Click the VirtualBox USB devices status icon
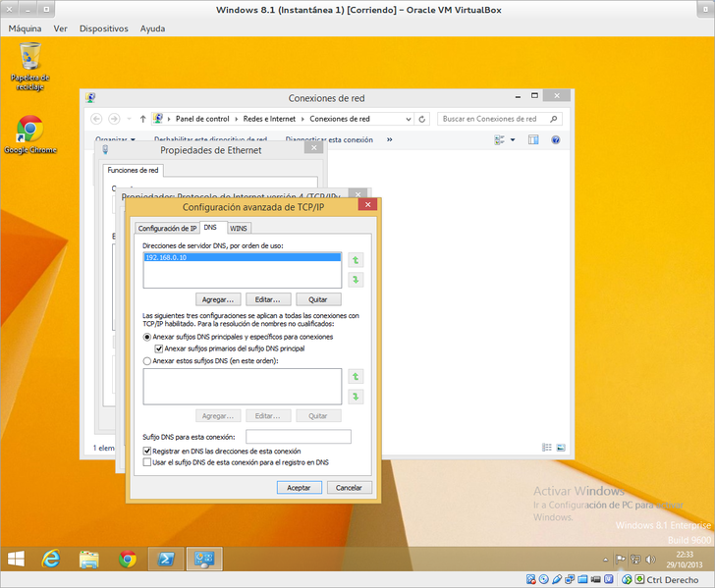This screenshot has width=715, height=588. (557, 579)
